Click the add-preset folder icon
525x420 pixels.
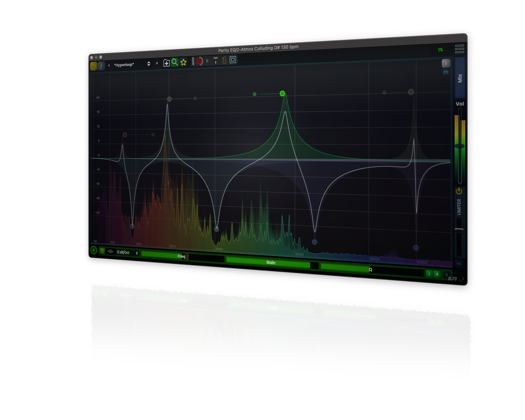click(166, 63)
